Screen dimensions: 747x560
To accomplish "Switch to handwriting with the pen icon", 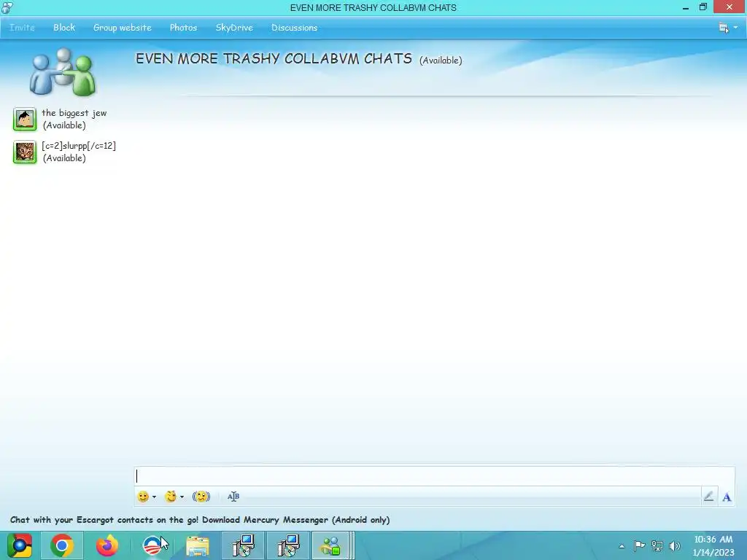I will coord(709,497).
